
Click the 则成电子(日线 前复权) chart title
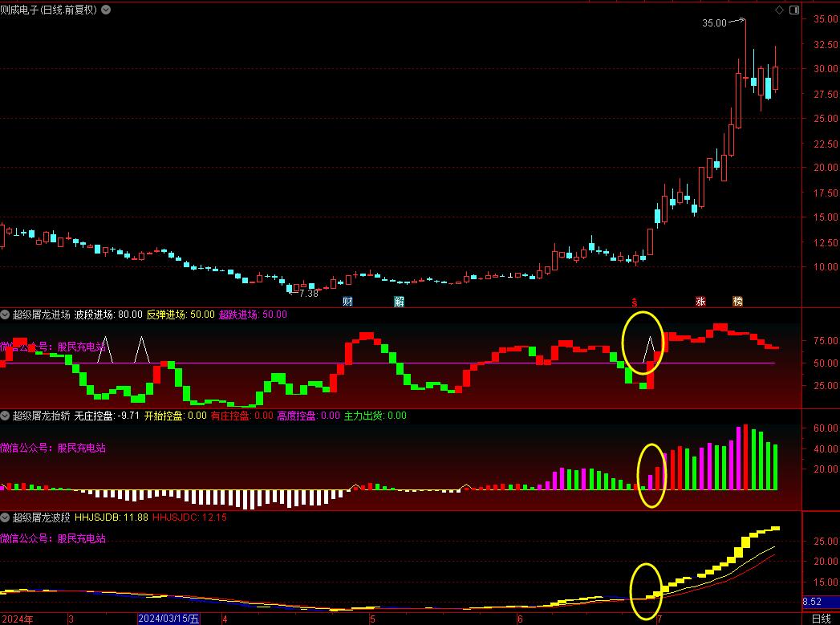48,10
